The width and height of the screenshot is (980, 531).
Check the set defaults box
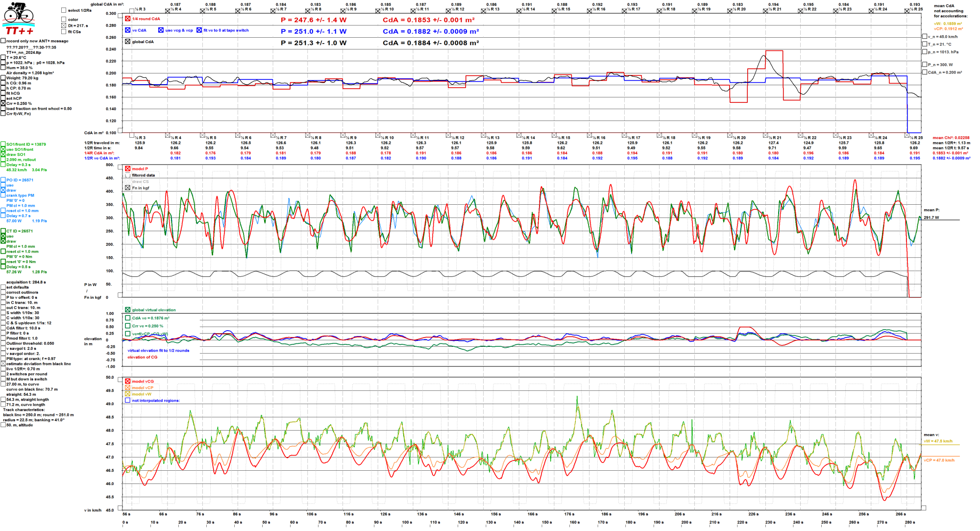click(x=3, y=288)
